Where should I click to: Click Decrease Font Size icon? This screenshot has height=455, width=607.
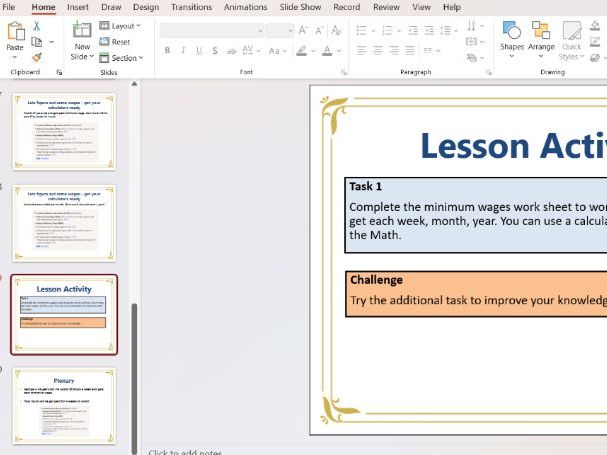click(319, 30)
